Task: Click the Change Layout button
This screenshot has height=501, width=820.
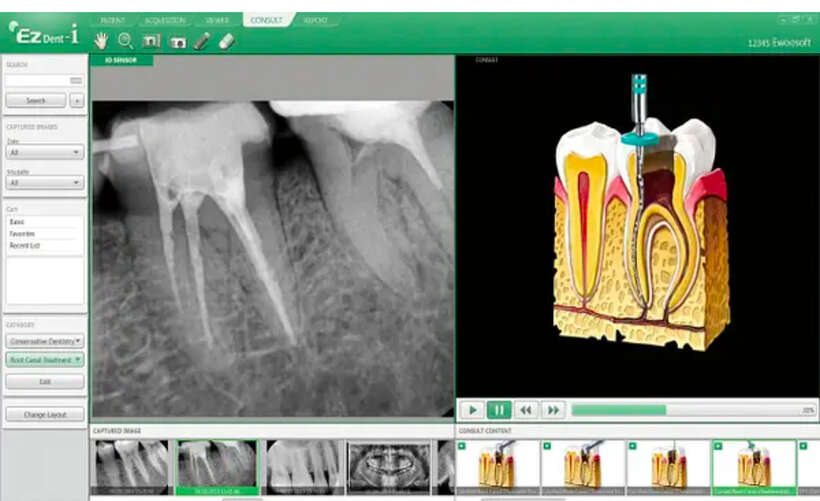Action: [x=45, y=414]
